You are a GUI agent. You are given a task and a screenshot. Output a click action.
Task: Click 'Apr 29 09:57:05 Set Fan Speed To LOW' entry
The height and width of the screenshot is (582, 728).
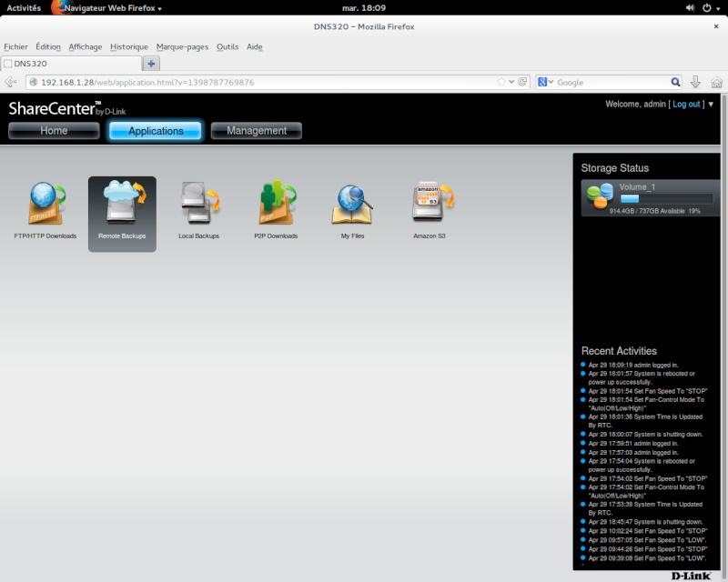pos(647,540)
